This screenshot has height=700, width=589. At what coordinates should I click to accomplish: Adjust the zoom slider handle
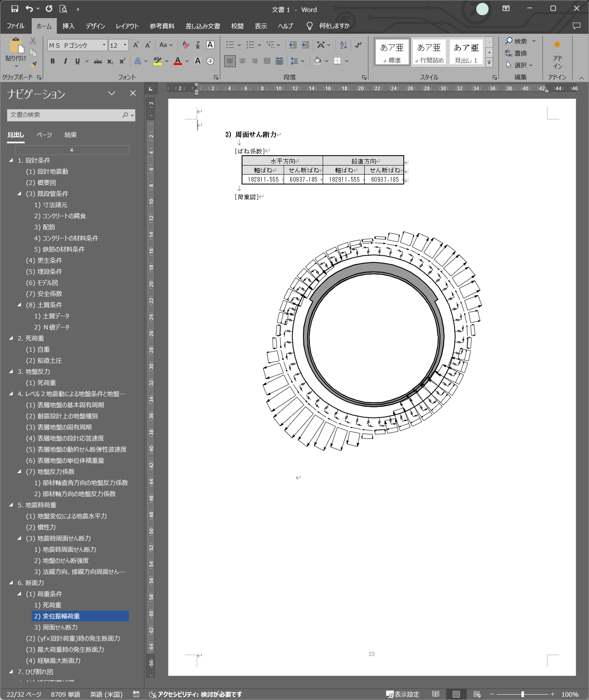(x=523, y=694)
